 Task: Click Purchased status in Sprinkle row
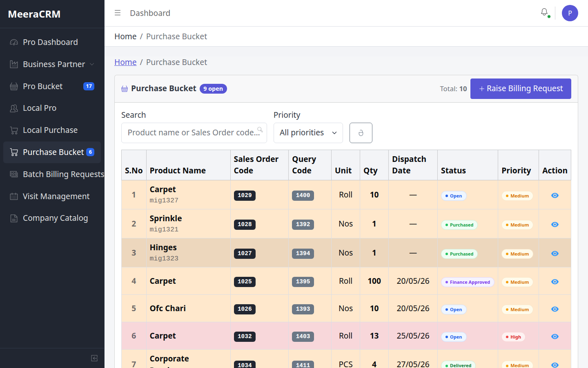[459, 225]
